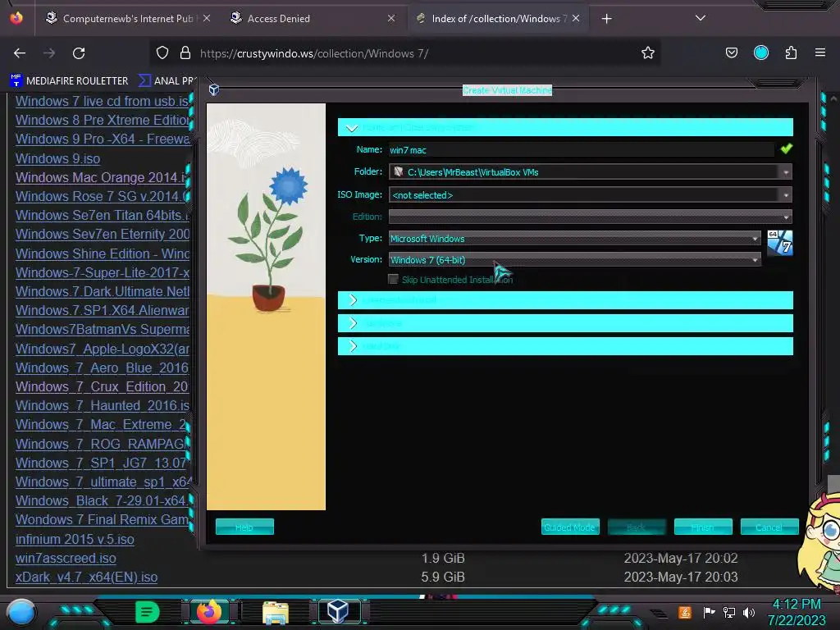Click the browser forward arrow
Viewport: 840px width, 630px height.
click(49, 53)
